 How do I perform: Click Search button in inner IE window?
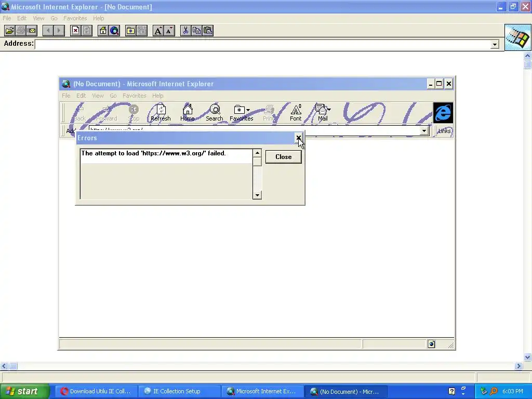click(x=215, y=113)
